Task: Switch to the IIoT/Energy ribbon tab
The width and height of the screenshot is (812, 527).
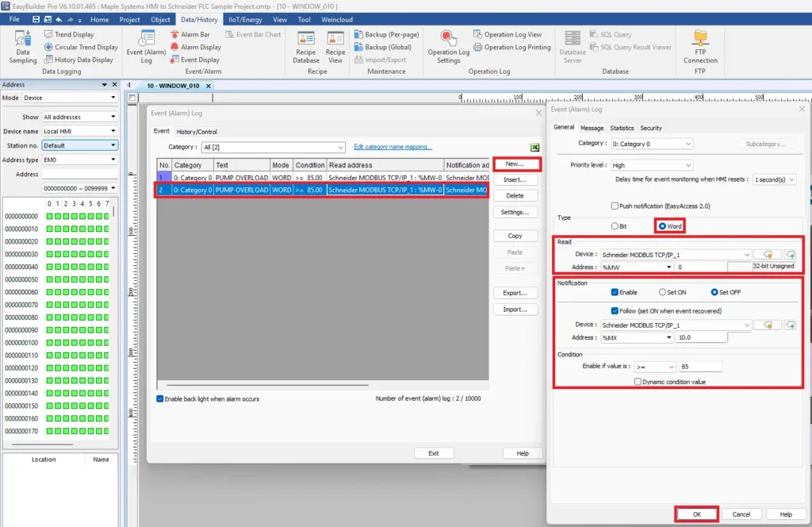Action: point(245,19)
